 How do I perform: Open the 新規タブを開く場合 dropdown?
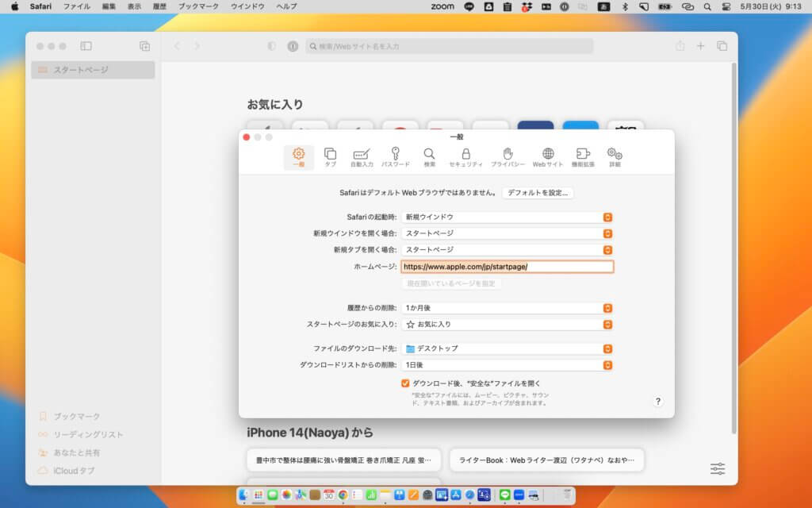pyautogui.click(x=507, y=250)
